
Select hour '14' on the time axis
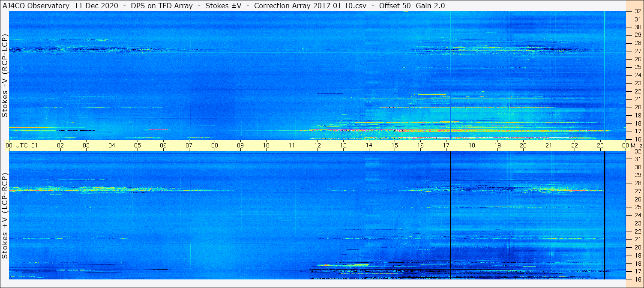(x=369, y=145)
